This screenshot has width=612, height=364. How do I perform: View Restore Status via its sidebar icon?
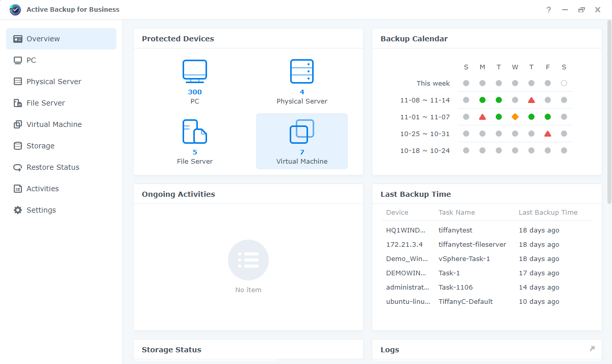click(x=17, y=167)
